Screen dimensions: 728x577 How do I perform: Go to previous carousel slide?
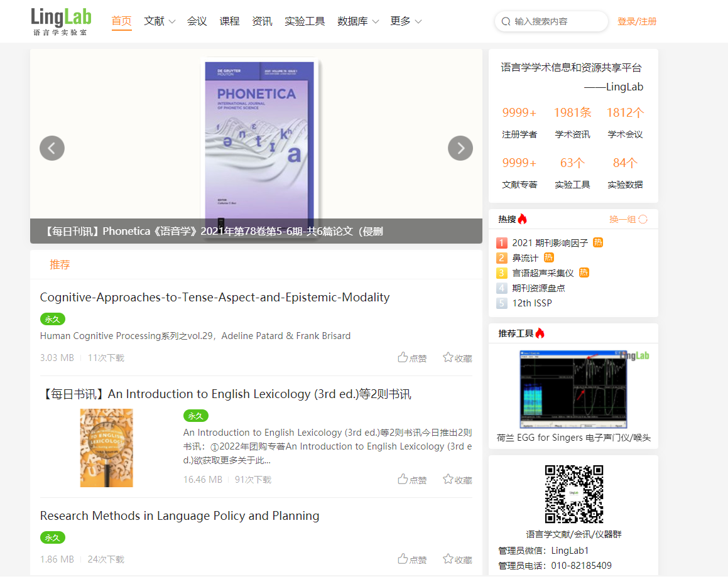[52, 148]
